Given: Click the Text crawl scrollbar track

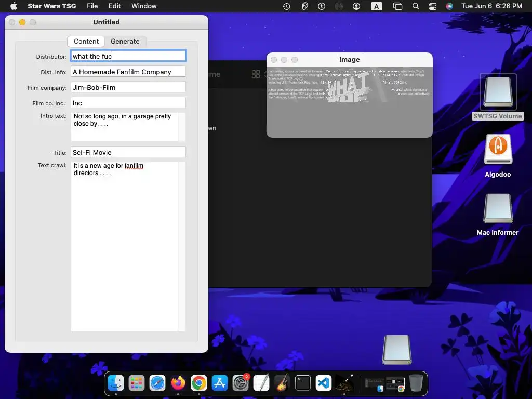Looking at the screenshot, I should pos(182,247).
